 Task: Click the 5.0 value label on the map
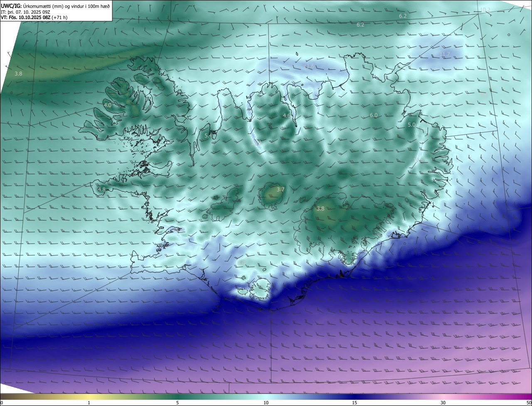pyautogui.click(x=411, y=125)
